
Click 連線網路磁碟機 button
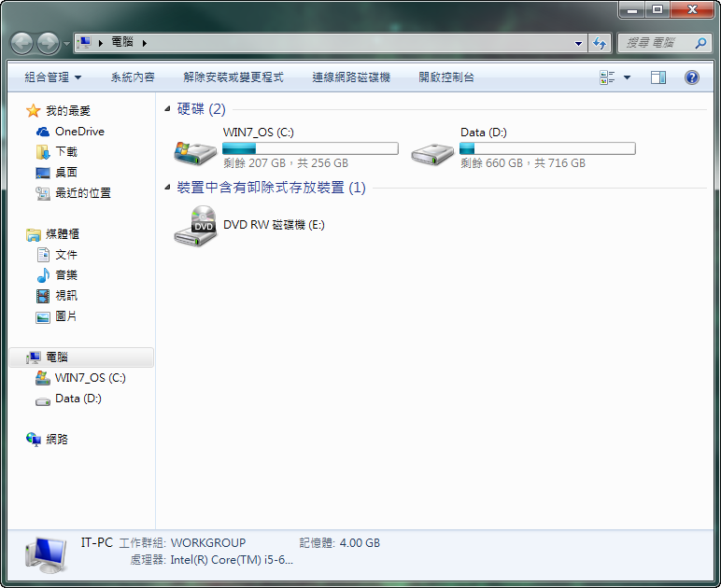coord(351,77)
